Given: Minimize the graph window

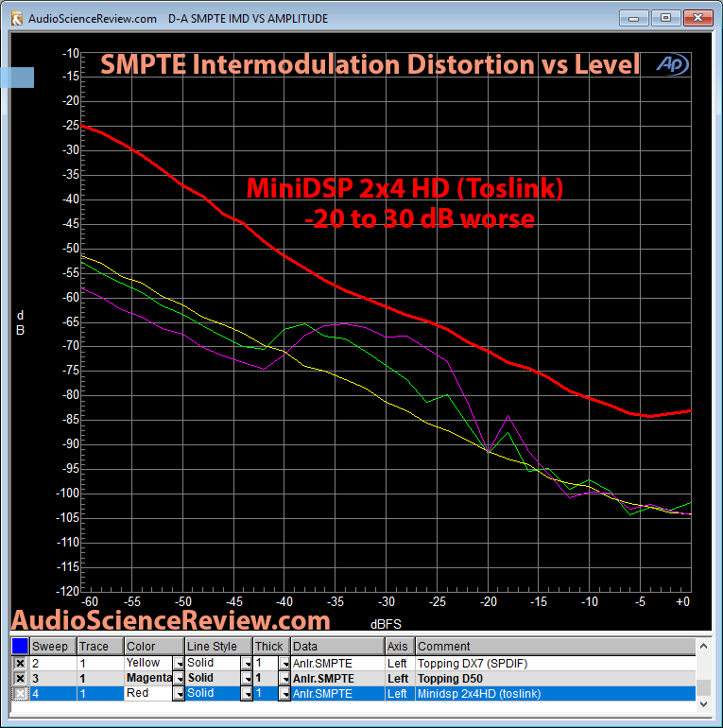Looking at the screenshot, I should pos(633,18).
